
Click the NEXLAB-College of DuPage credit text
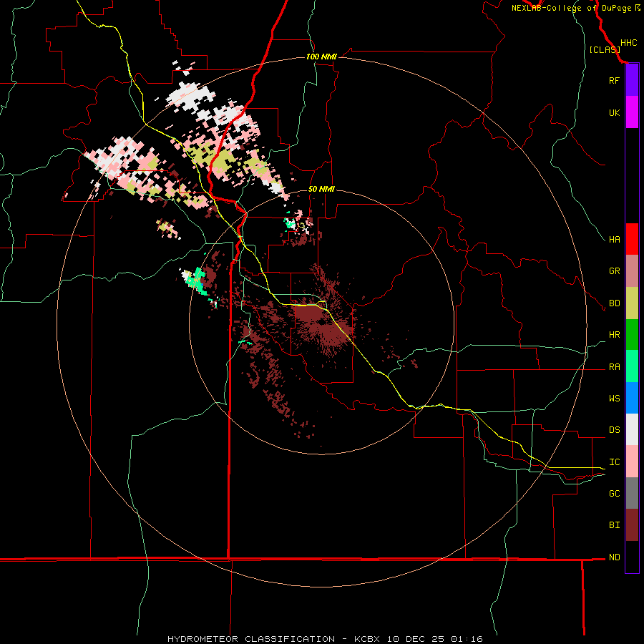point(571,8)
